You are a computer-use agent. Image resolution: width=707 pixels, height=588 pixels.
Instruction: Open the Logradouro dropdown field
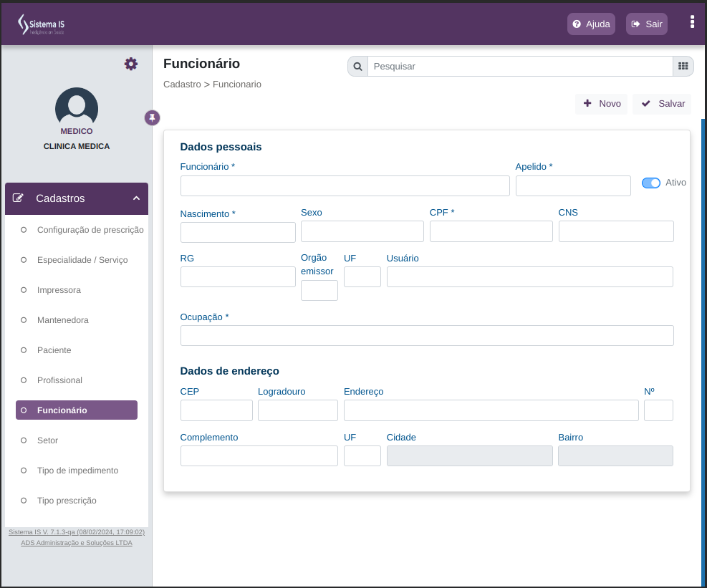pos(297,410)
